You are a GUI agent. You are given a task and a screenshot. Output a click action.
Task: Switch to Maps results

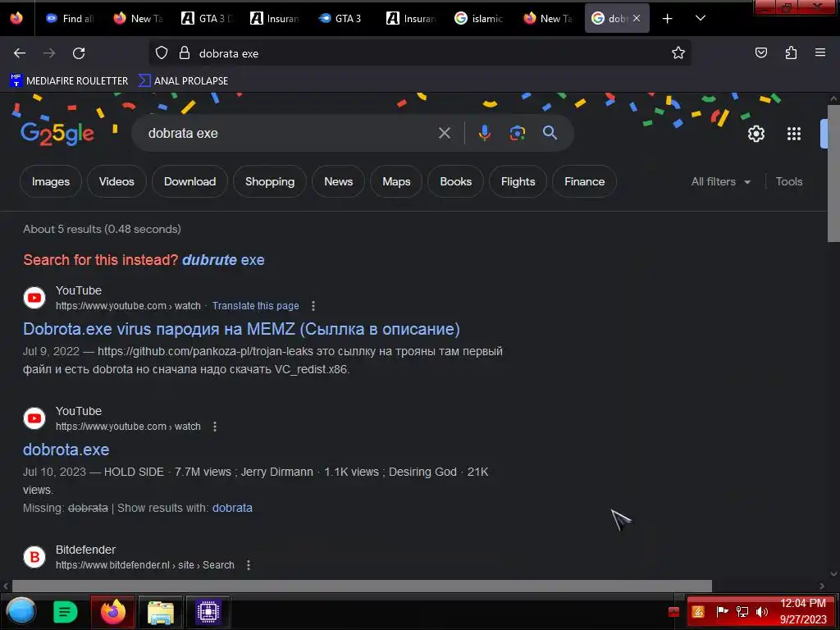396,181
